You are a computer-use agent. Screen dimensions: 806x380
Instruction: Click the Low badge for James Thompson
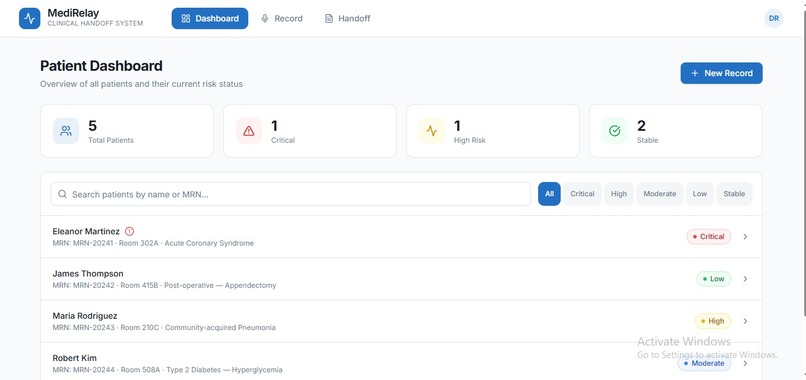tap(713, 279)
